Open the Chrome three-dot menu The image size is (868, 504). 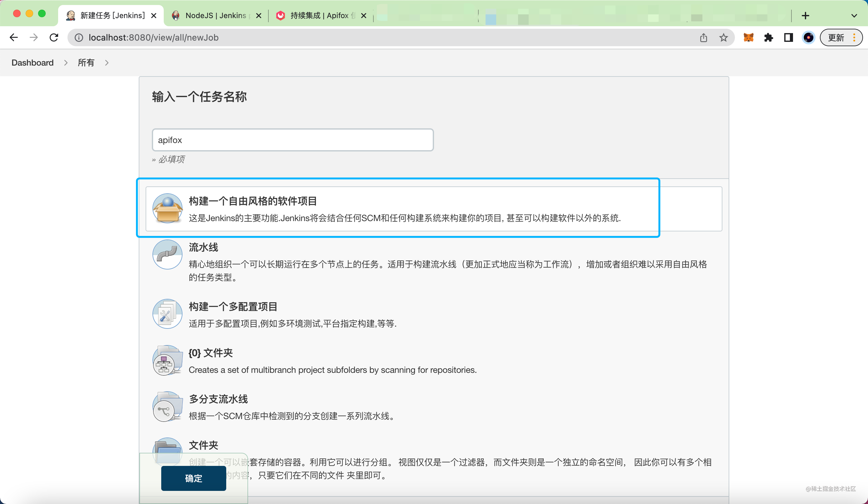pyautogui.click(x=854, y=37)
